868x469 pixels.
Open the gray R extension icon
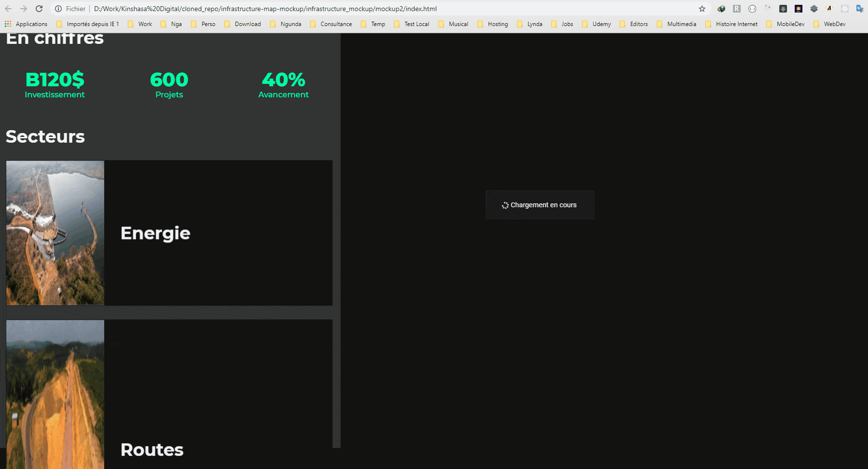[x=737, y=9]
